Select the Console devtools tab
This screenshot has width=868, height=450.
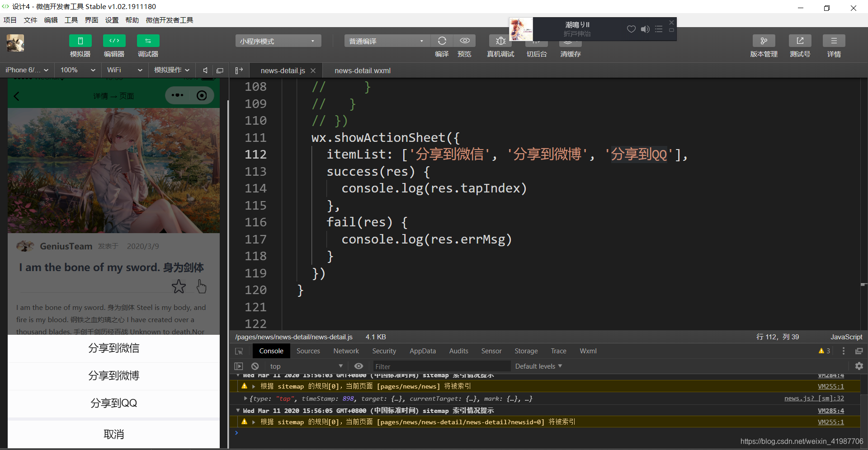pos(271,351)
